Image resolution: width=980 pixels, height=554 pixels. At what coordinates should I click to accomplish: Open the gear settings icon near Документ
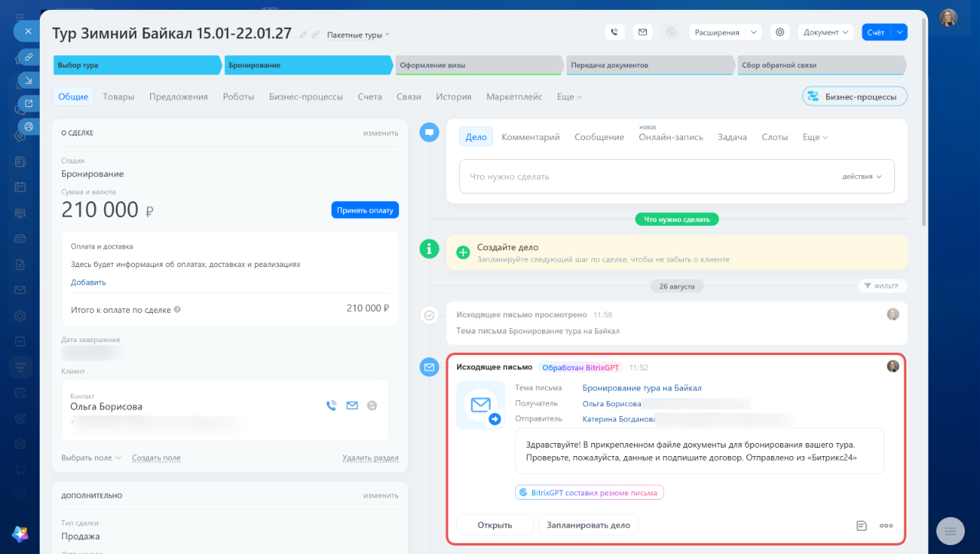tap(780, 32)
